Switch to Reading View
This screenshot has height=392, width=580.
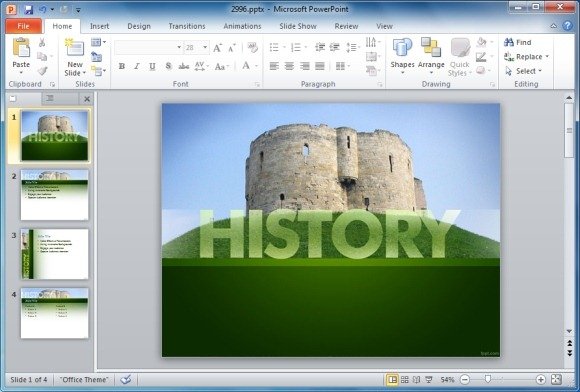point(417,380)
